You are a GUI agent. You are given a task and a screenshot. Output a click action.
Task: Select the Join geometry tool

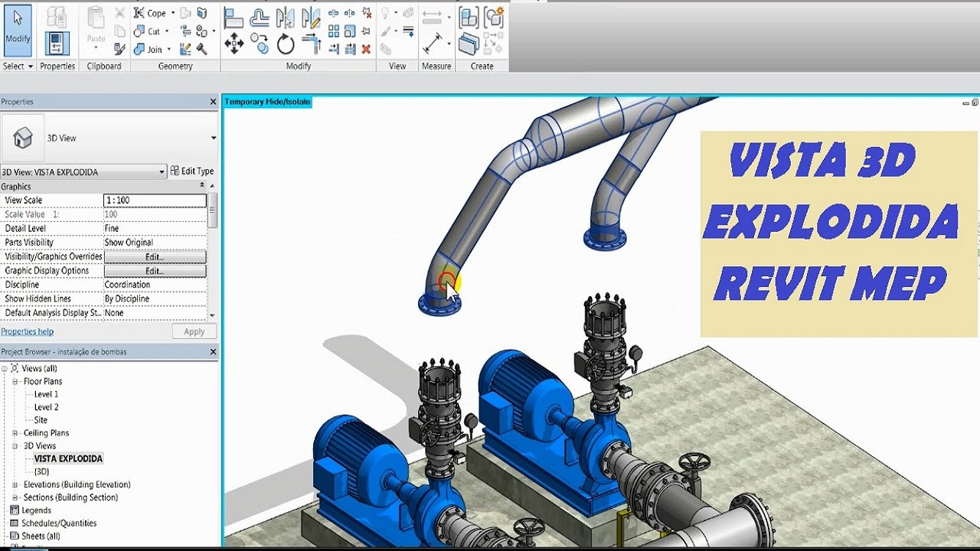click(x=149, y=49)
